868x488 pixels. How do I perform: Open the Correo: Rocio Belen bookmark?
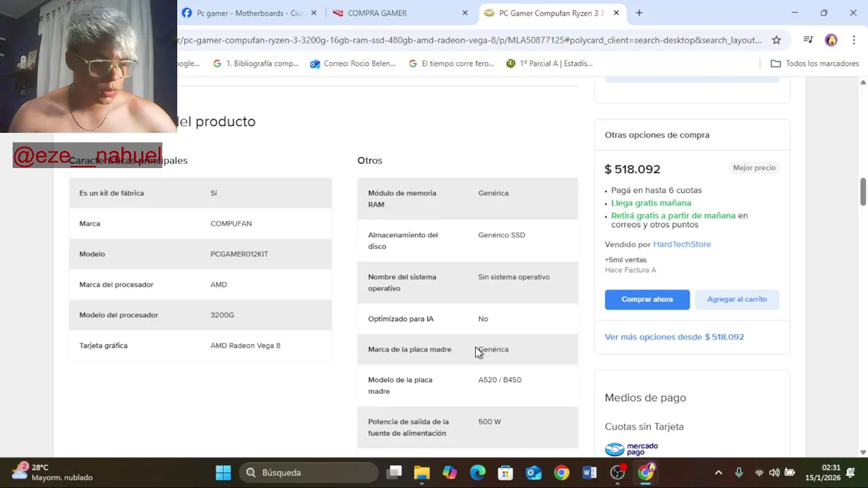coord(353,64)
